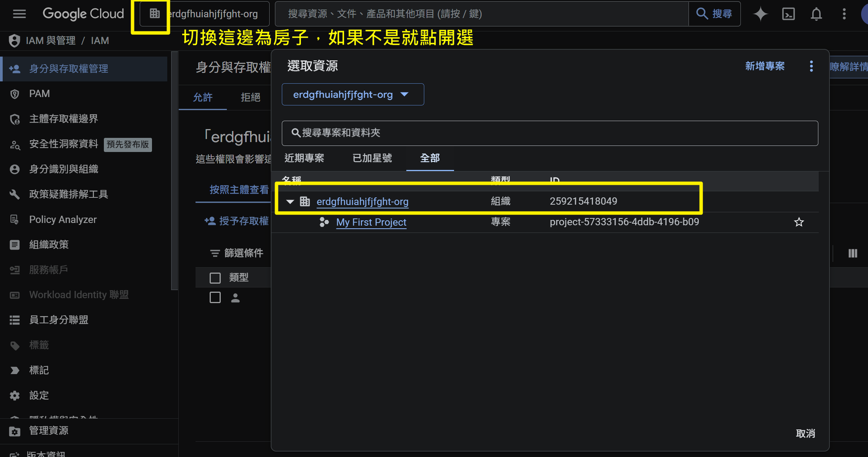Select the 允許 tab
The width and height of the screenshot is (868, 457).
click(203, 97)
